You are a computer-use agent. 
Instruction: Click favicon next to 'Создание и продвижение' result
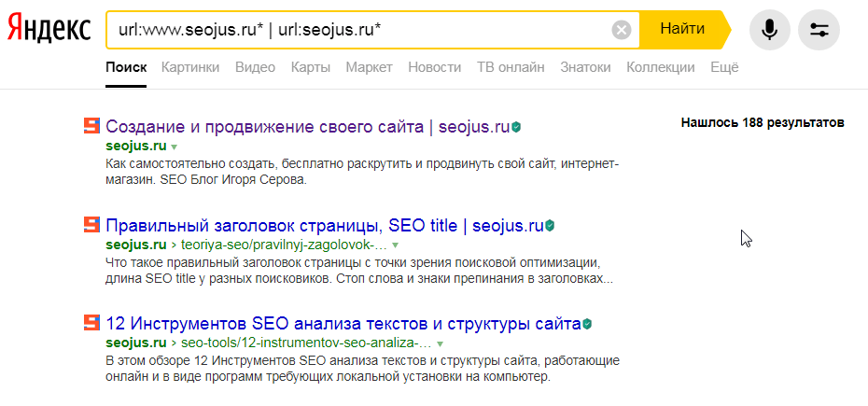91,126
